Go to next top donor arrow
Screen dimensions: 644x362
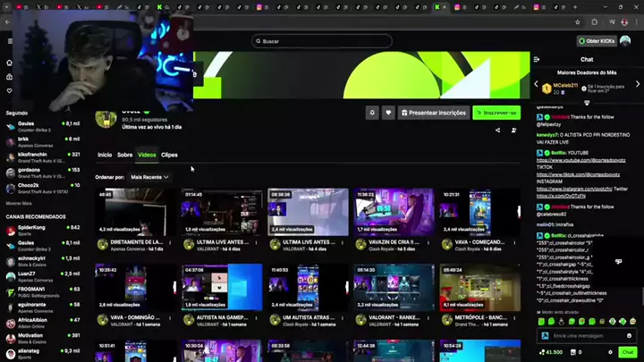coord(636,86)
